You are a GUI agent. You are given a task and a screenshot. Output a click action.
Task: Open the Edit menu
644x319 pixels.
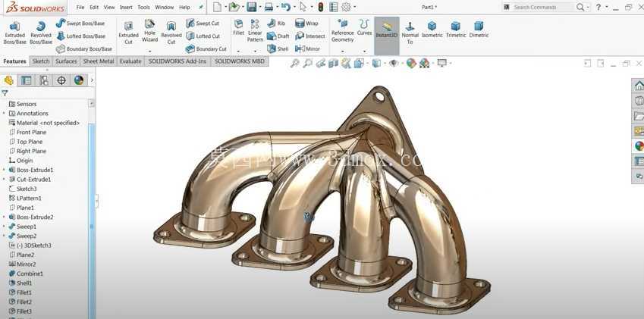click(94, 8)
